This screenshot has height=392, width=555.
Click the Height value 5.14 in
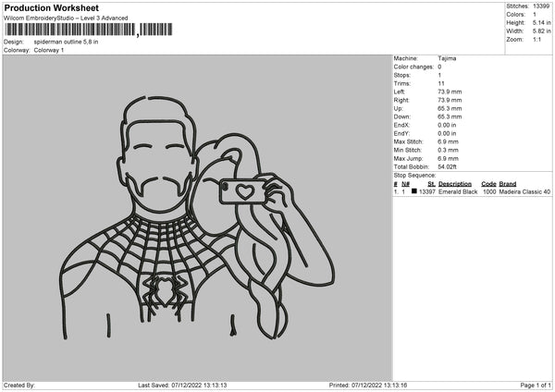pyautogui.click(x=541, y=22)
